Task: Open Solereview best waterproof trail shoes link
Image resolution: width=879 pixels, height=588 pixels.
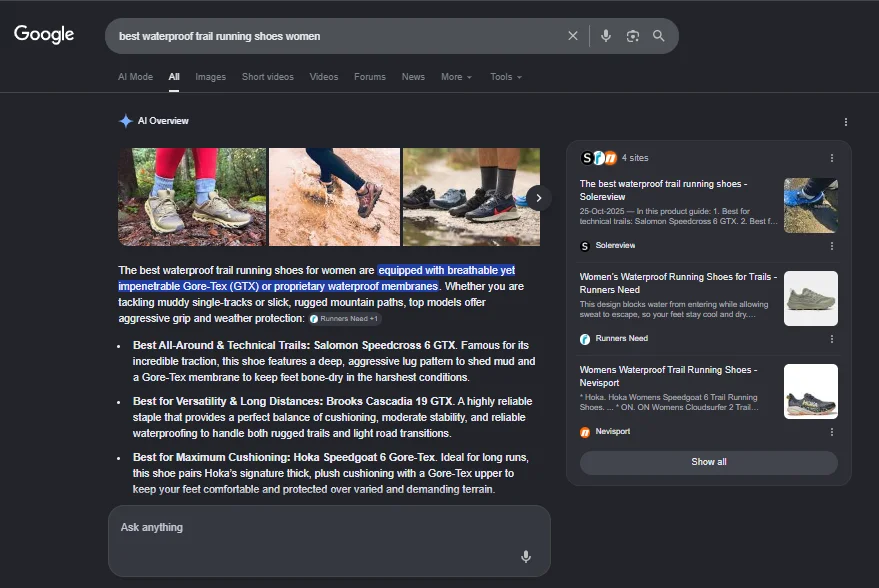Action: pyautogui.click(x=663, y=190)
